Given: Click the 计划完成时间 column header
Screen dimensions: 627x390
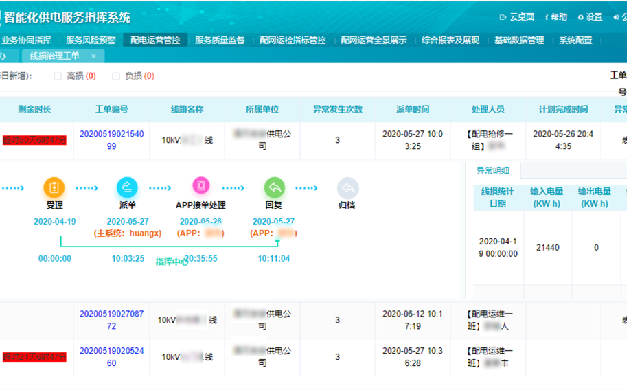Looking at the screenshot, I should tap(563, 109).
